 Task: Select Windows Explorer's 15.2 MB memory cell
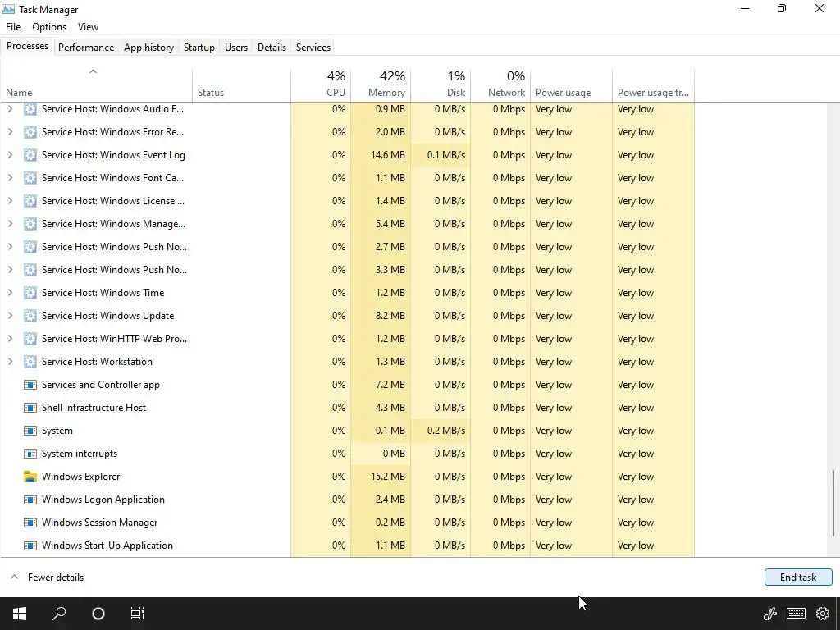(x=381, y=477)
